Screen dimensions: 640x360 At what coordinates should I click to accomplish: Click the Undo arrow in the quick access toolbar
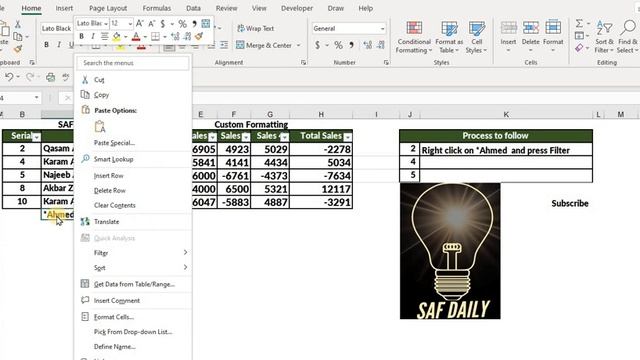pos(9,77)
